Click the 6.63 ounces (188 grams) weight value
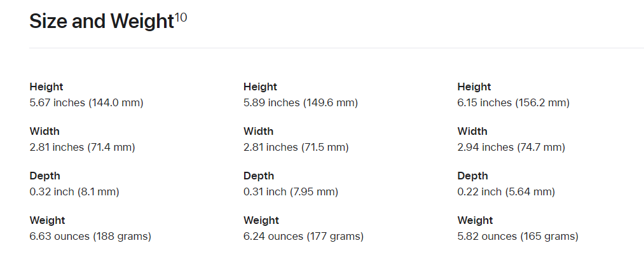The height and width of the screenshot is (278, 644). tap(90, 237)
